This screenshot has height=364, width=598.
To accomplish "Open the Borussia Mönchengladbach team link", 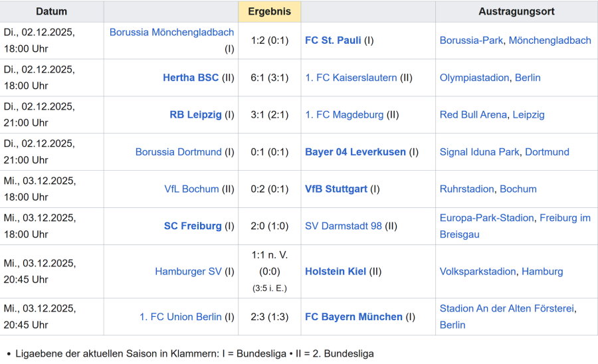I will [171, 32].
